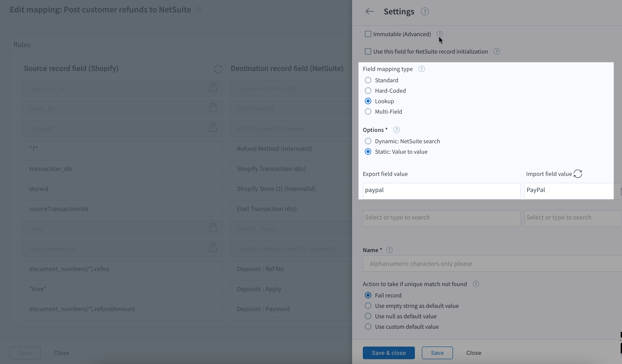Open help icon beside Options label
Screen dimensions: 622x364
tap(396, 130)
